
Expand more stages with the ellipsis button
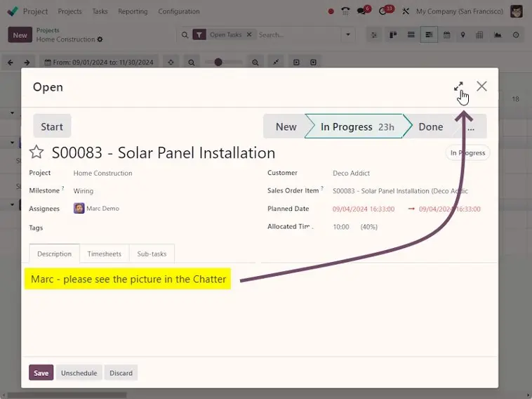(x=471, y=127)
